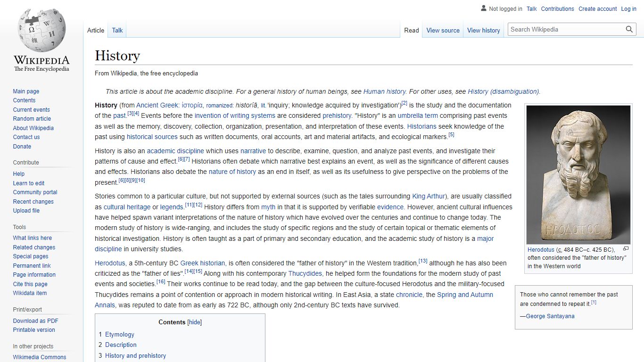
Task: Click the not-logged-in user icon
Action: [x=483, y=8]
